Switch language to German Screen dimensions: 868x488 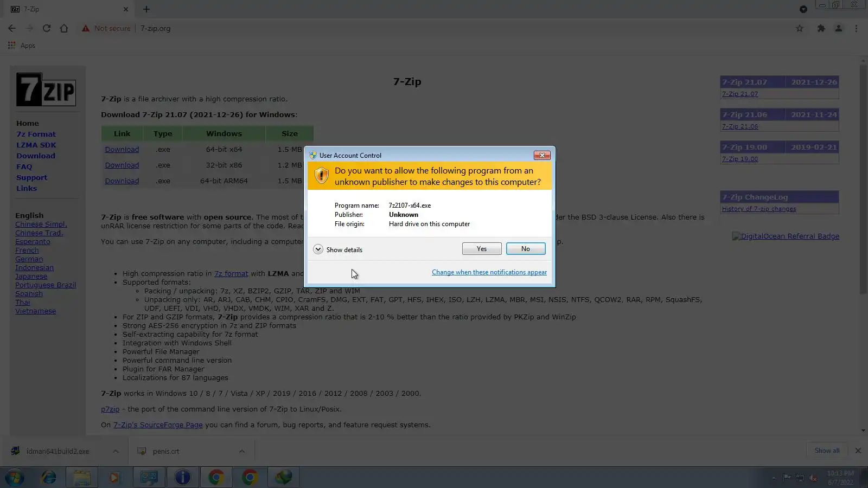(29, 259)
